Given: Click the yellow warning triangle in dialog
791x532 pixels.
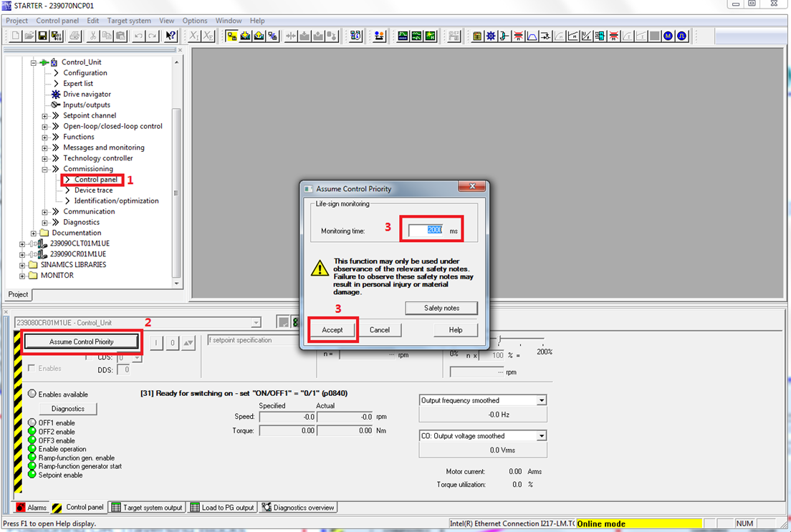Looking at the screenshot, I should point(320,269).
